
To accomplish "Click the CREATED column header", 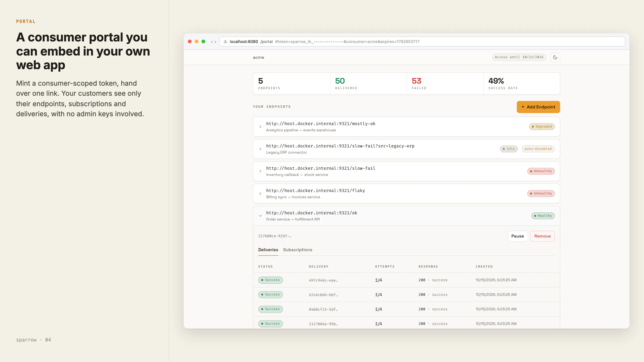I will [x=484, y=266].
